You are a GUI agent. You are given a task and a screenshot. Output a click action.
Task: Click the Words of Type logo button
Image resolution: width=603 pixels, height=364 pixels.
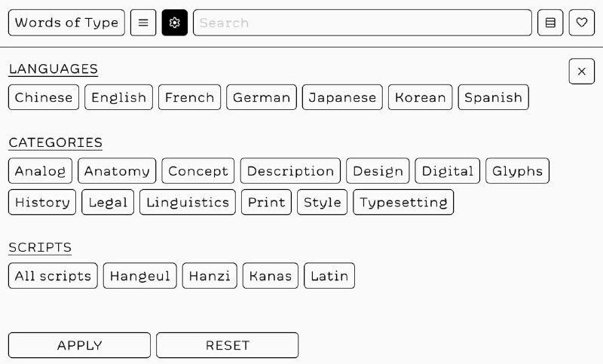[66, 23]
